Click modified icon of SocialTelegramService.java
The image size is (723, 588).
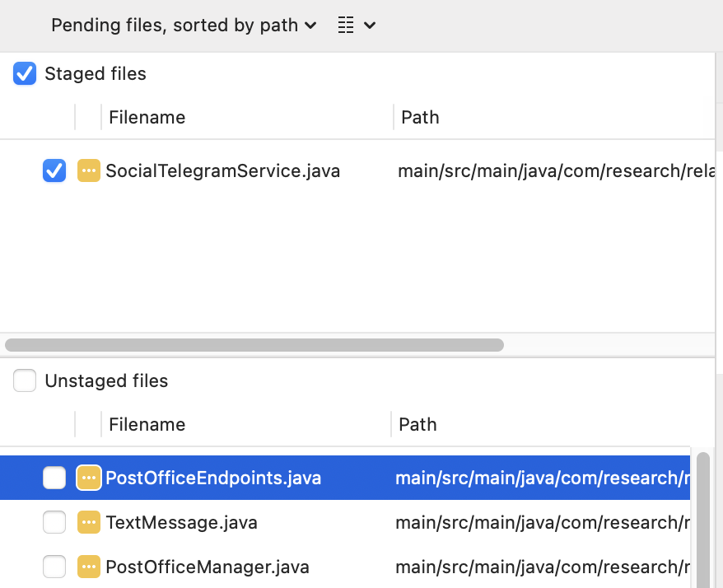pyautogui.click(x=89, y=170)
